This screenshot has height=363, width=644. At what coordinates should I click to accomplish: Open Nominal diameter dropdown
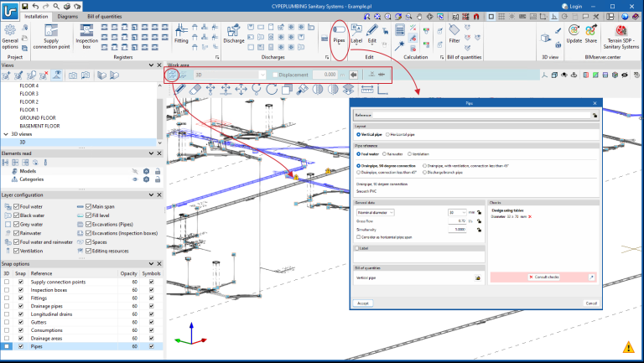(x=376, y=213)
